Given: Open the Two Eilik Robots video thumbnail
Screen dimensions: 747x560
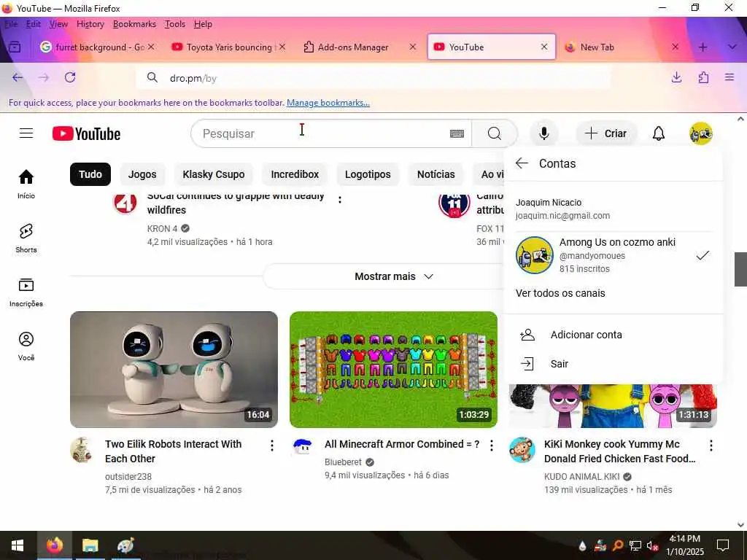Looking at the screenshot, I should 174,370.
